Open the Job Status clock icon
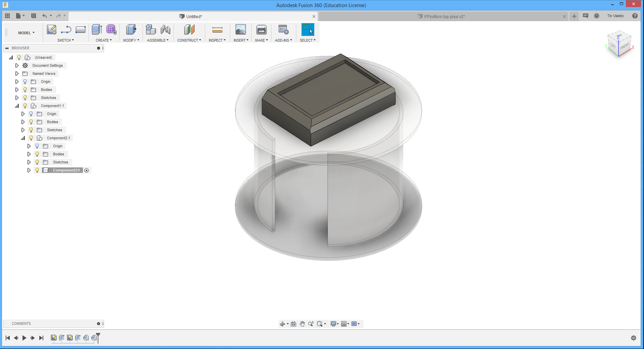 click(597, 16)
